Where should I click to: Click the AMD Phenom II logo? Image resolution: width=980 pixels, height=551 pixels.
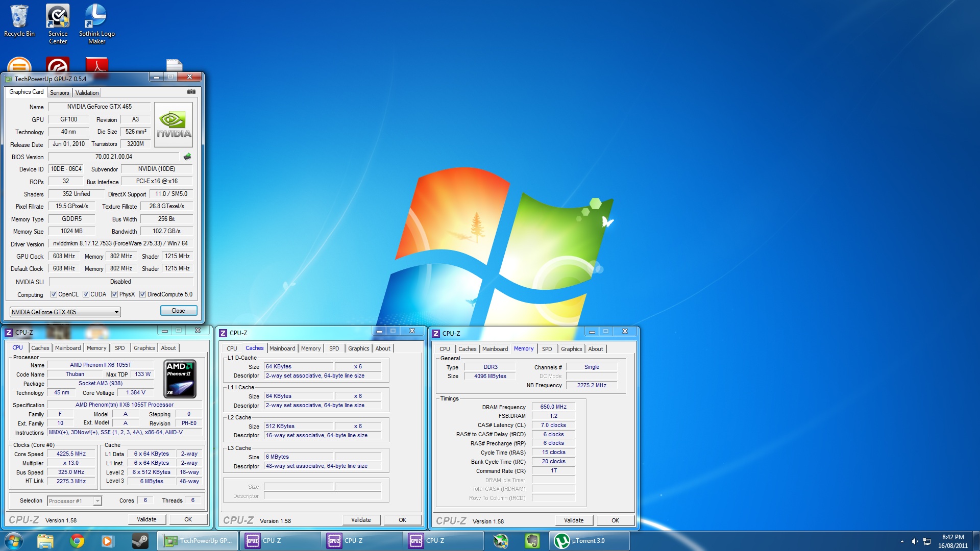[x=180, y=379]
